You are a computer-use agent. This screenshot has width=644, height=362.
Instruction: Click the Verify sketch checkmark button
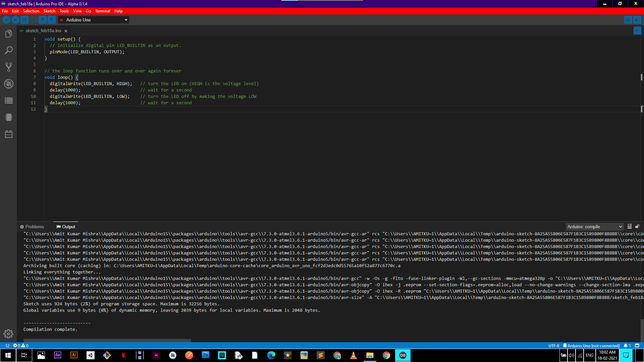point(6,20)
